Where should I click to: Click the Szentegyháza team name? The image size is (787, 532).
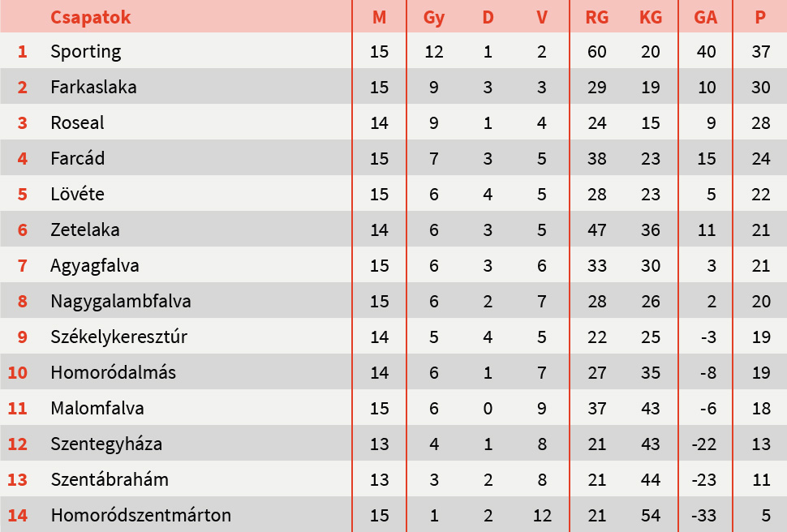(105, 444)
